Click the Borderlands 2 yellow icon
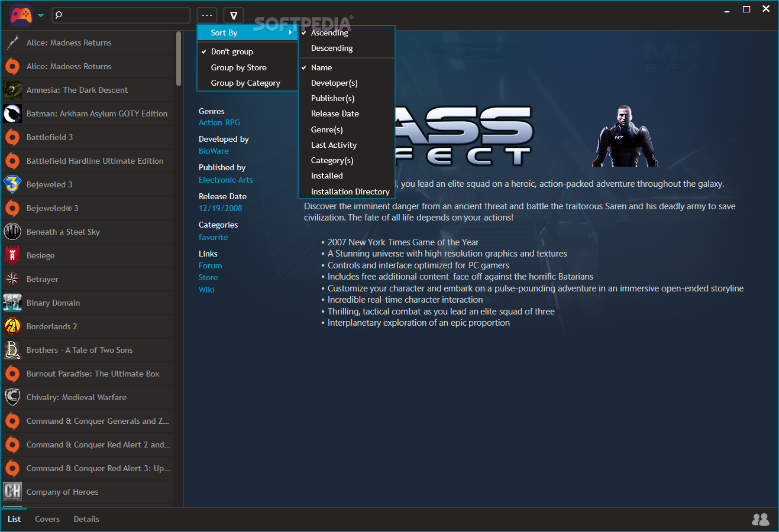Viewport: 779px width, 532px height. point(12,326)
